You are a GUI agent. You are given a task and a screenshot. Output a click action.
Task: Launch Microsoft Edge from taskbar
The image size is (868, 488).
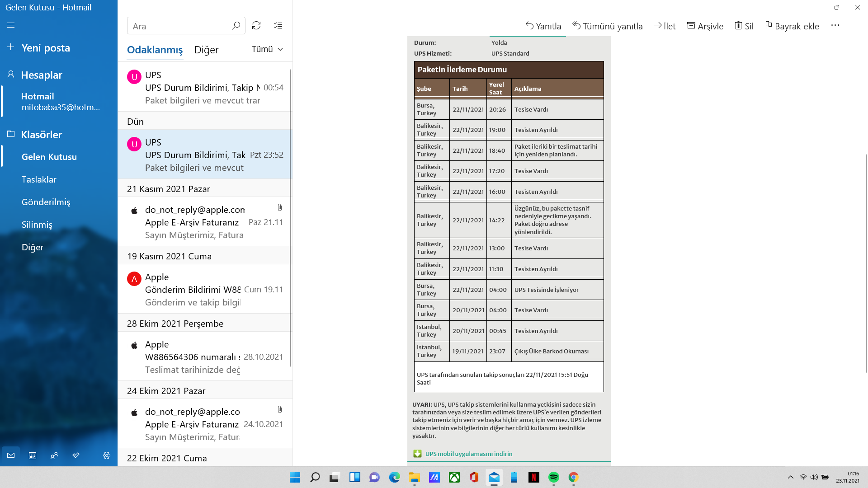(x=395, y=477)
